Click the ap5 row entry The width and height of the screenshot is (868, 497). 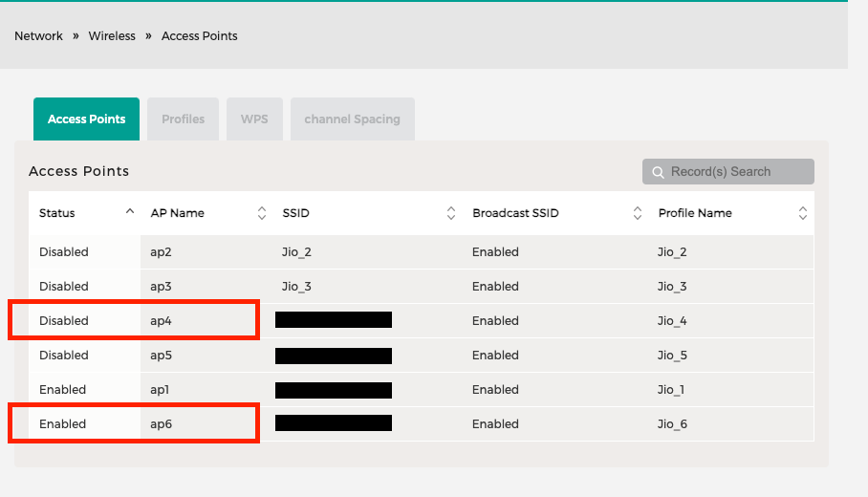(x=422, y=356)
